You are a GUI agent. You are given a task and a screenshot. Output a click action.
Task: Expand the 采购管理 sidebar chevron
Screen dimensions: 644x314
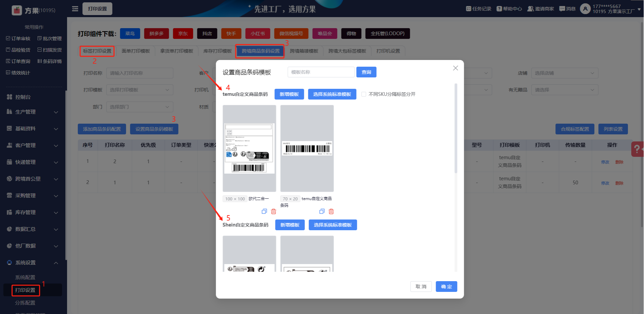pos(56,196)
